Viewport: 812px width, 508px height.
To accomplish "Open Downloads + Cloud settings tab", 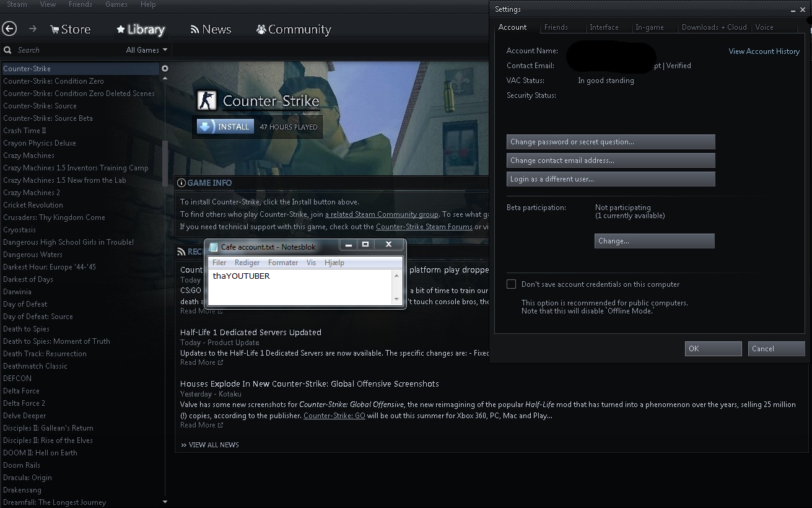I will click(x=714, y=27).
